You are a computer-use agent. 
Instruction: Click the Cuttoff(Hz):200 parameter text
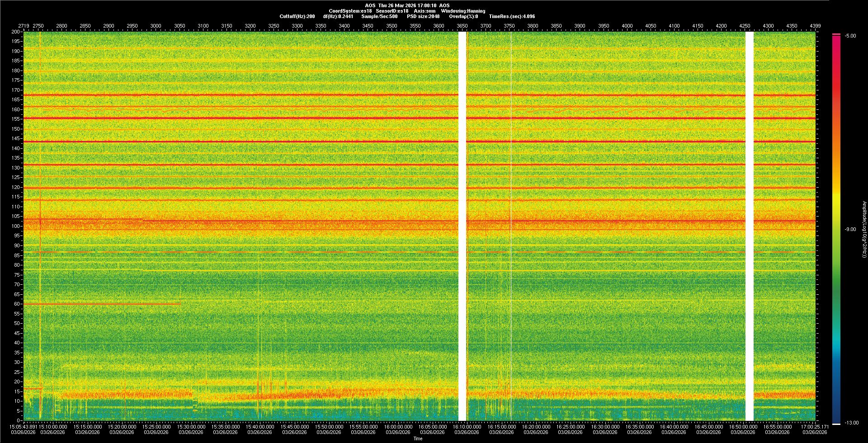coord(297,16)
